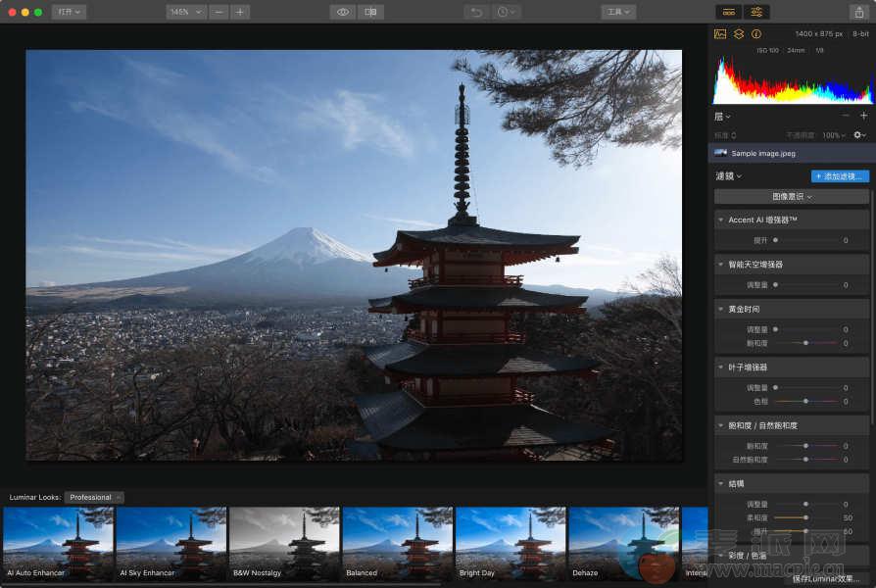Add a new layer with plus icon
Screen dimensions: 876x588
point(863,116)
